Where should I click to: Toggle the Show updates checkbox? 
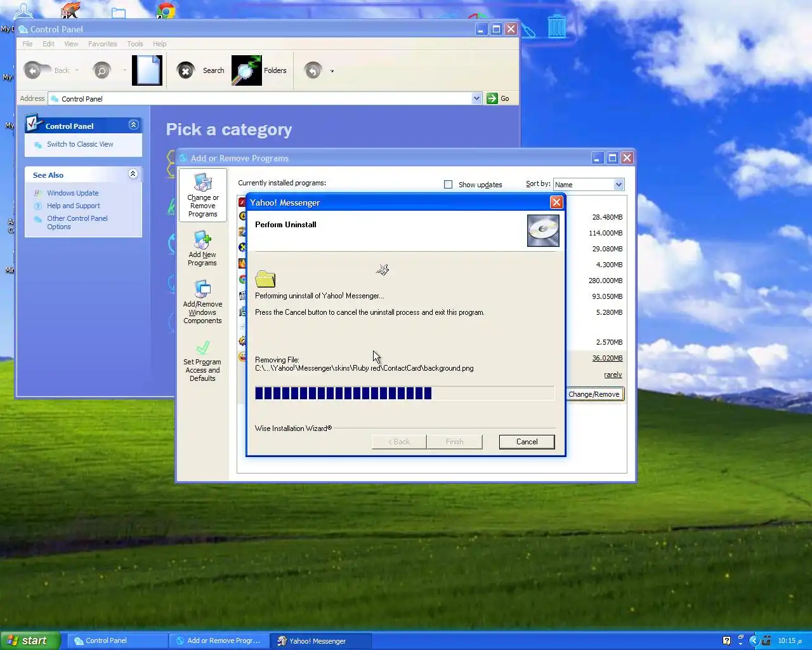(x=449, y=184)
